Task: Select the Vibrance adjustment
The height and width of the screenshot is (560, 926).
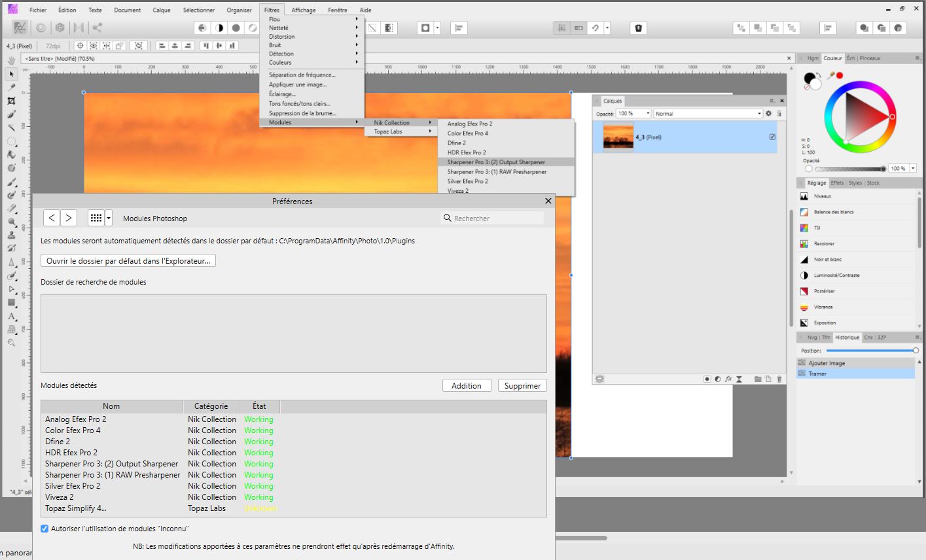Action: tap(823, 307)
